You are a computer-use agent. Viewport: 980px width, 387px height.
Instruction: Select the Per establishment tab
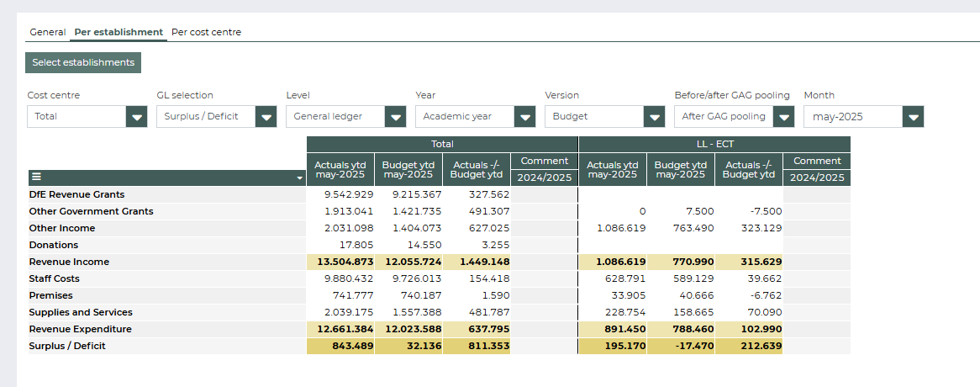tap(119, 32)
